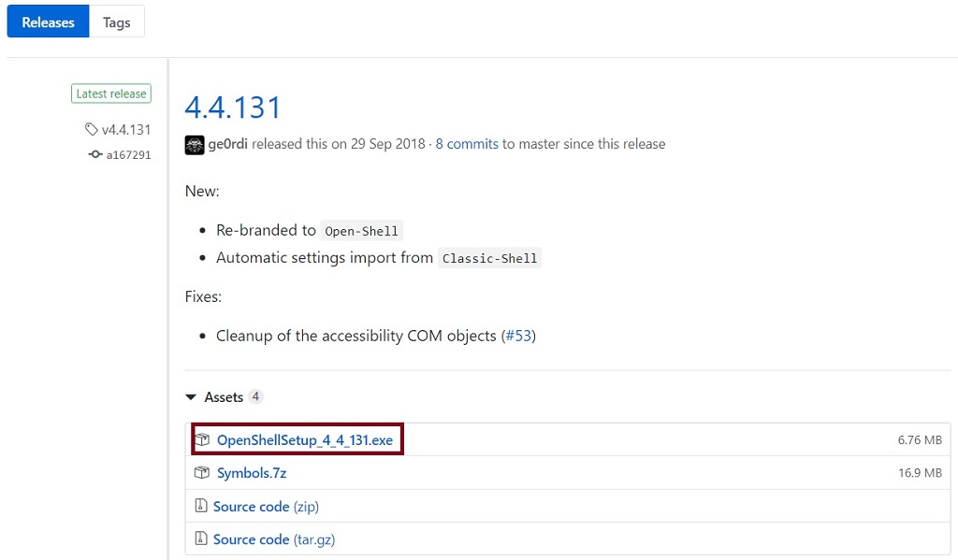Click the package icon beside OpenShellSetup_4_4_131.exe

[202, 439]
